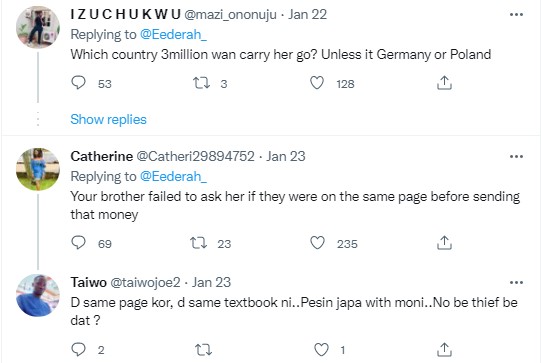Retweet Taiwo's same page tweet
This screenshot has width=541, height=363.
204,350
